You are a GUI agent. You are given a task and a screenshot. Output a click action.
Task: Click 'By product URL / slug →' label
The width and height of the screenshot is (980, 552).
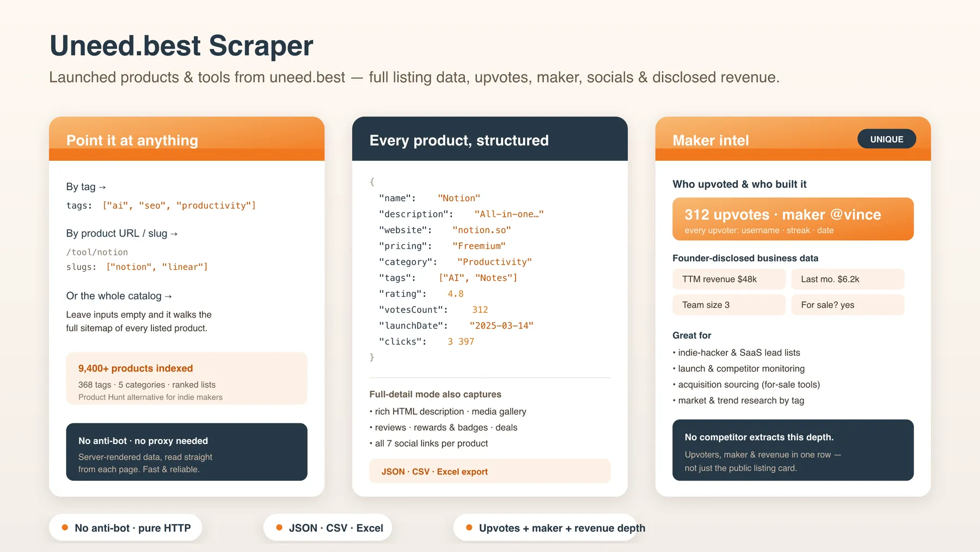coord(122,233)
